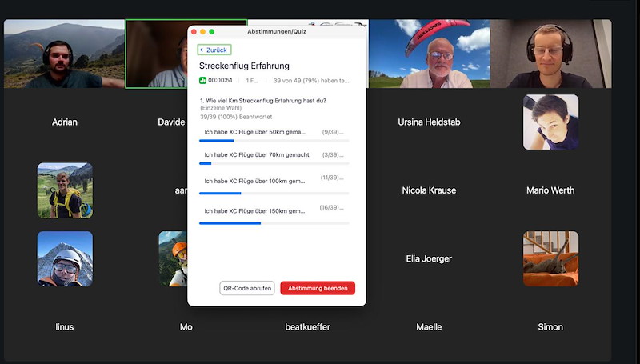
Task: Click the '39 von 49 (79%)' participation text
Action: (311, 81)
